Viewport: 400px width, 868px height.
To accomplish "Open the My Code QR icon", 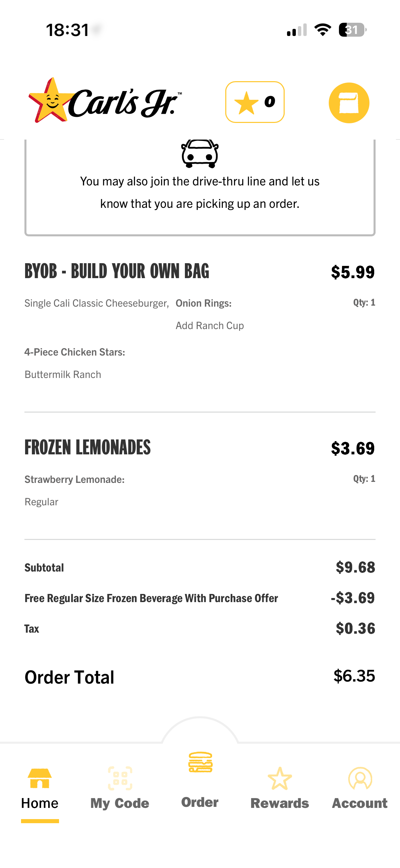I will tap(120, 778).
